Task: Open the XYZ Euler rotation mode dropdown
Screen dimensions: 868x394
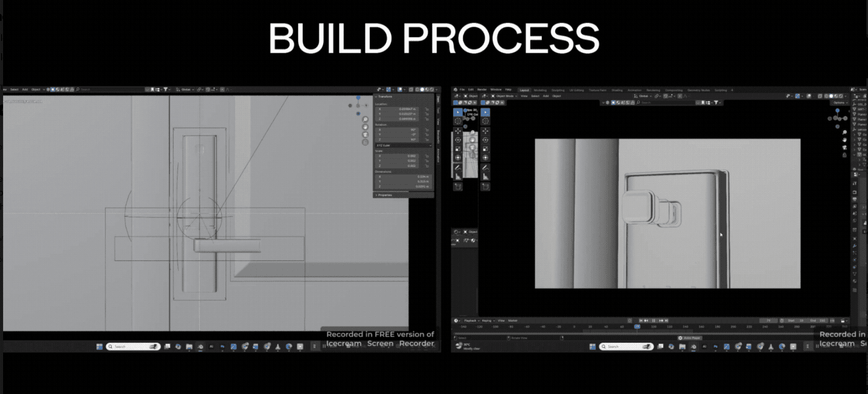Action: pos(404,145)
